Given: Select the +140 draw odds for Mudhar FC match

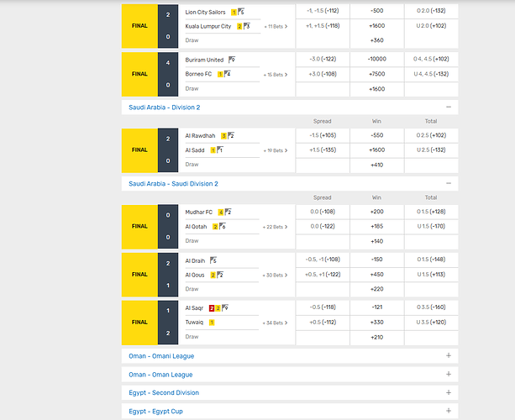Looking at the screenshot, I should (376, 240).
